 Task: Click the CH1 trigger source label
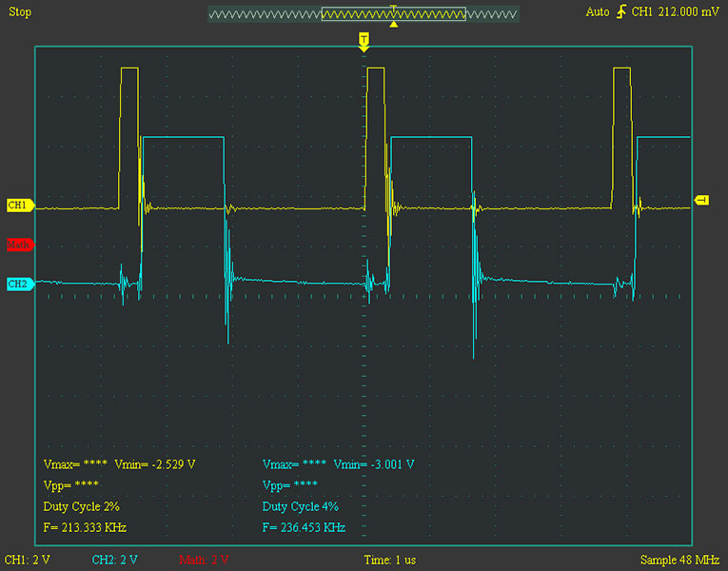click(642, 11)
